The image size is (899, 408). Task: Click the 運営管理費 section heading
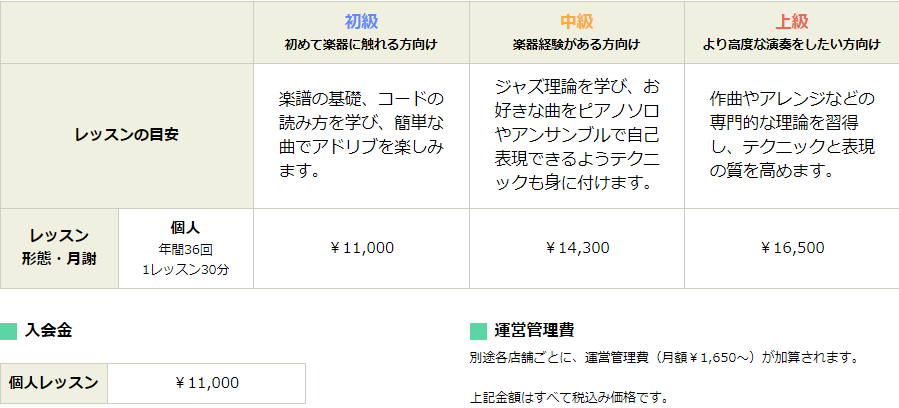pos(534,331)
